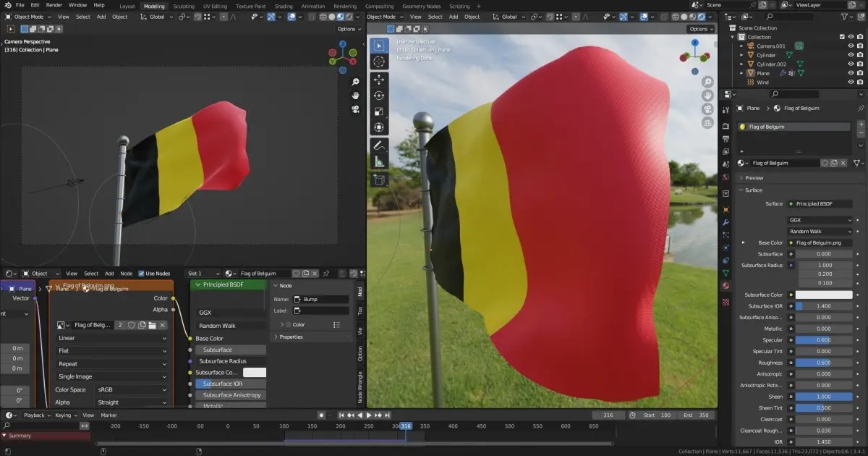Add a material slot with plus button
The height and width of the screenshot is (456, 868).
(x=861, y=125)
